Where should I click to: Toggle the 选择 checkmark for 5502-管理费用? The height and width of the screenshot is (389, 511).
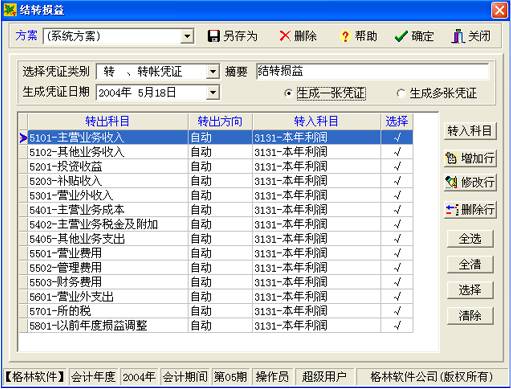click(x=397, y=268)
